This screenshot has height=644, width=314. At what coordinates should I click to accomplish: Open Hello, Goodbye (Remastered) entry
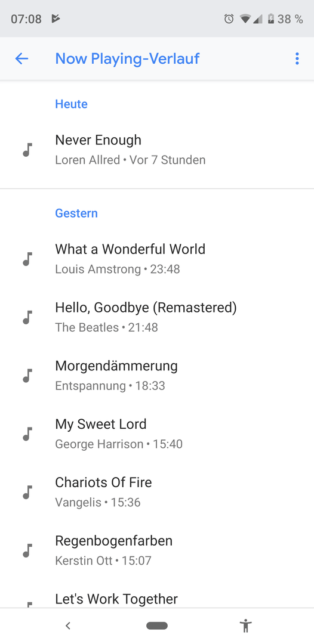(157, 317)
